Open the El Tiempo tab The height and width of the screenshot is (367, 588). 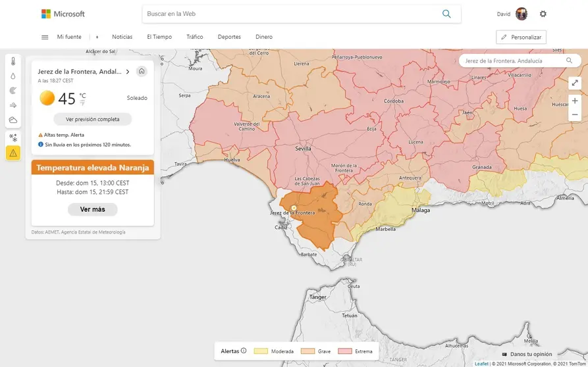(159, 37)
